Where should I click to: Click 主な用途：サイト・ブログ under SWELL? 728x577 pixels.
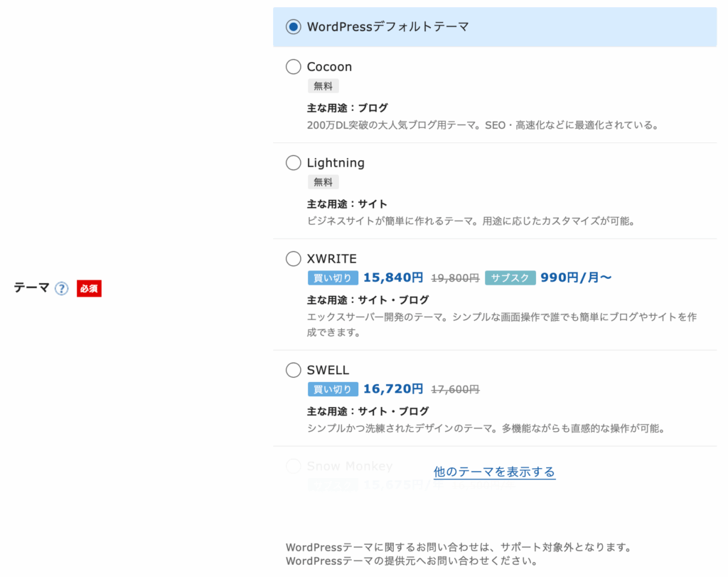point(368,412)
